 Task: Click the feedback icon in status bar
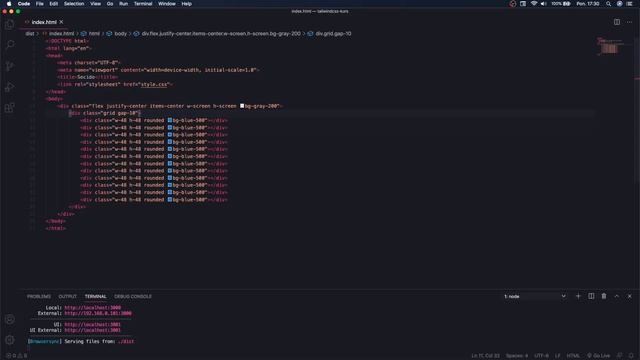pyautogui.click(x=620, y=356)
